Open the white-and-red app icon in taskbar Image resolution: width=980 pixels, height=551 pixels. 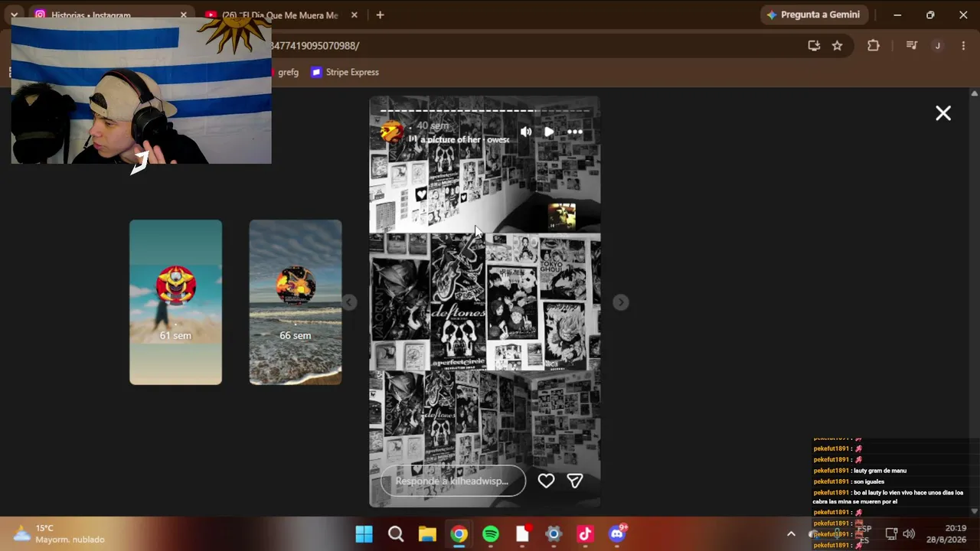tap(523, 534)
